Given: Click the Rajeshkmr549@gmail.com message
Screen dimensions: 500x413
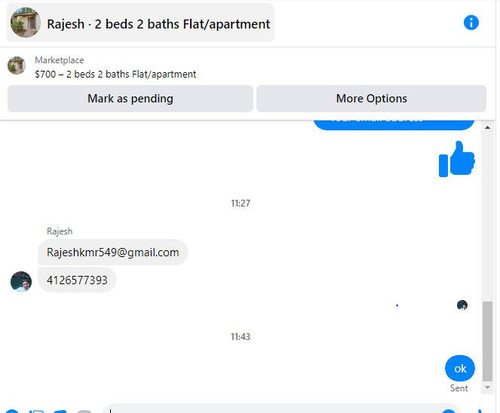Looking at the screenshot, I should [113, 252].
